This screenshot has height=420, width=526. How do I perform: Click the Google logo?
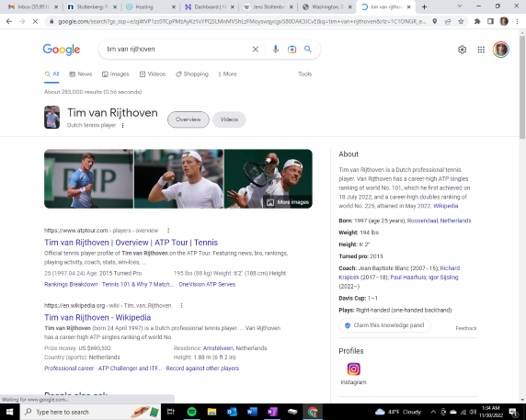pos(62,50)
